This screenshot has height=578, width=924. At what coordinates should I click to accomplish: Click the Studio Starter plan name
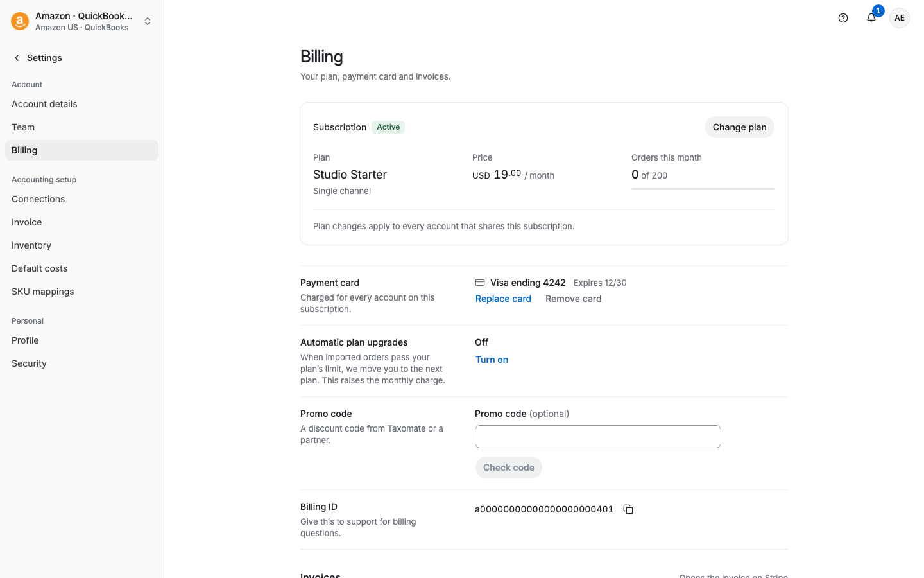click(x=350, y=175)
